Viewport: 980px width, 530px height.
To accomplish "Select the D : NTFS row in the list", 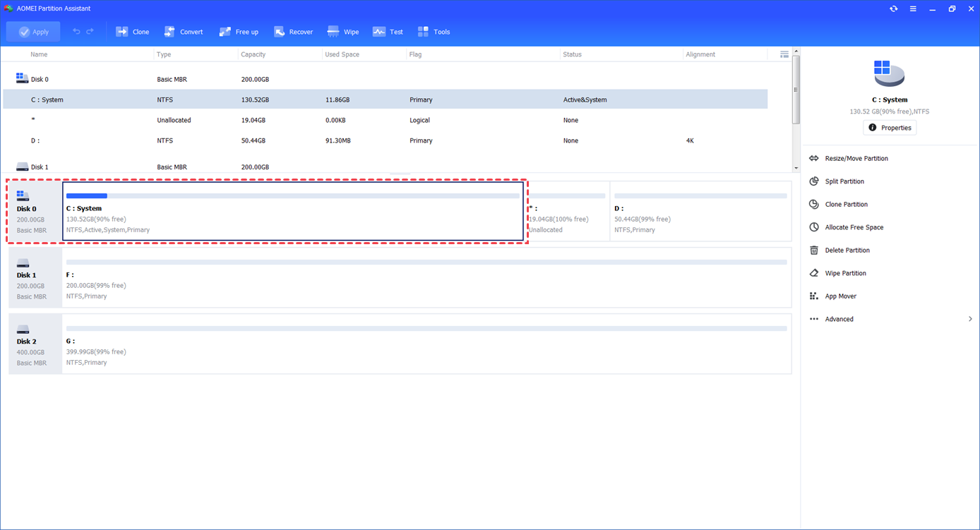I will pos(386,140).
